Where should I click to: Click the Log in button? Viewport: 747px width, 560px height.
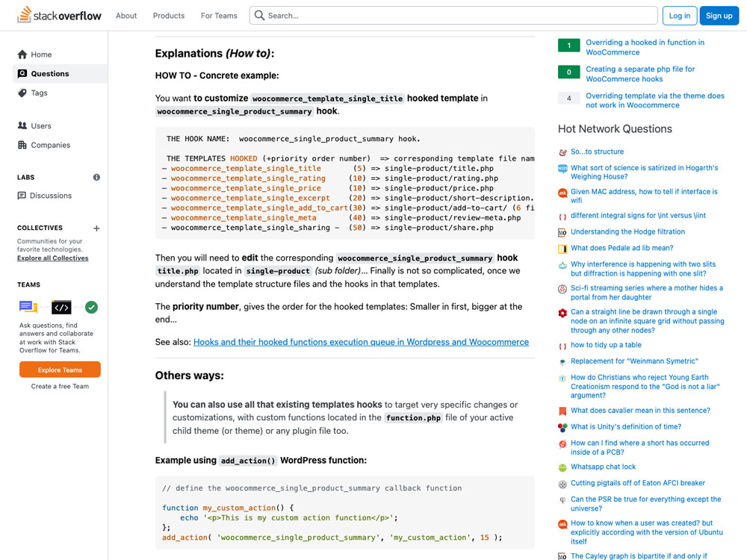pos(680,16)
